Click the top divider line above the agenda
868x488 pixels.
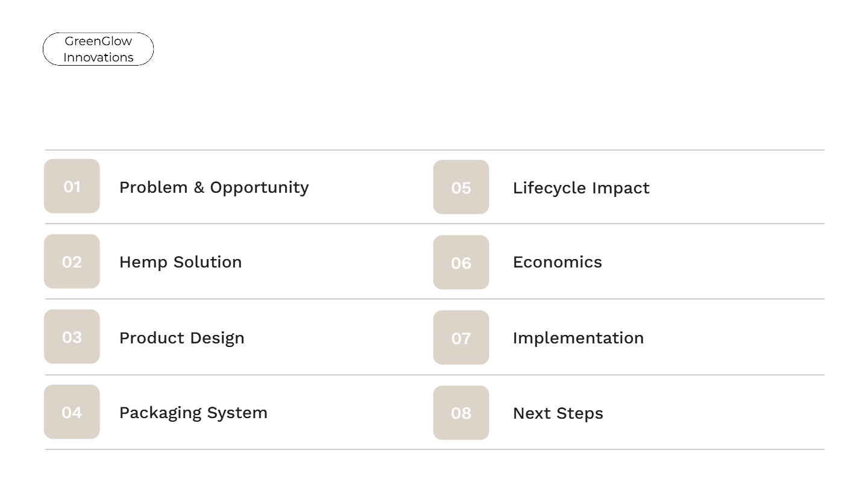[434, 150]
